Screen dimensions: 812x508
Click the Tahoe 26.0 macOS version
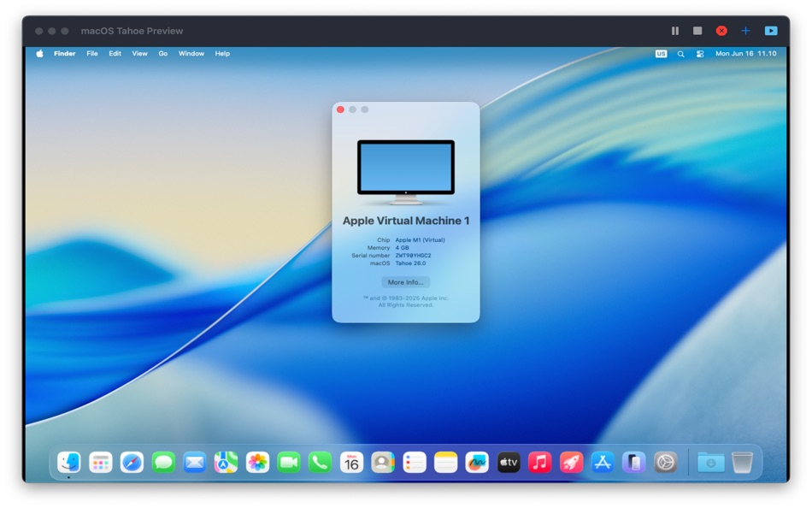click(410, 263)
